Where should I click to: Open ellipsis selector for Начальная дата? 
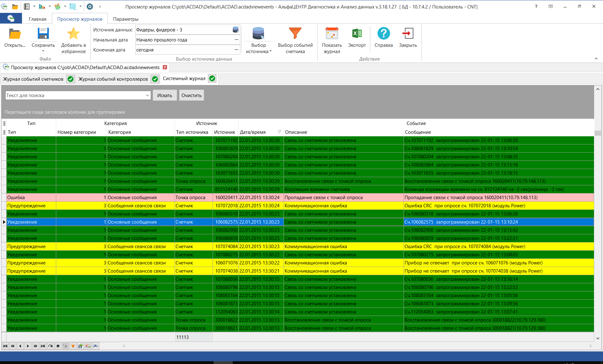236,40
